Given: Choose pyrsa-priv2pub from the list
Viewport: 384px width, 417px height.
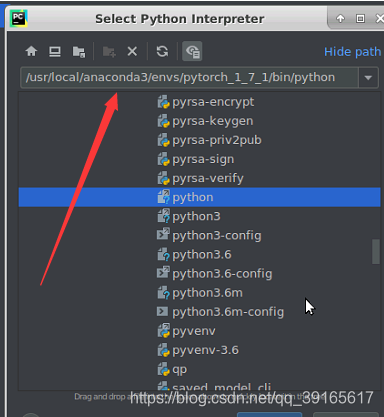Looking at the screenshot, I should pos(199,140).
